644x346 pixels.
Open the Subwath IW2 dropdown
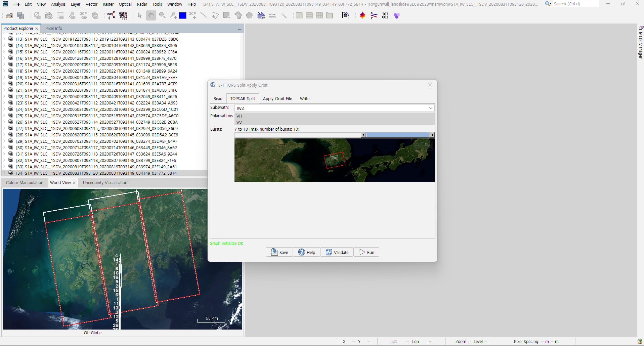[x=430, y=108]
